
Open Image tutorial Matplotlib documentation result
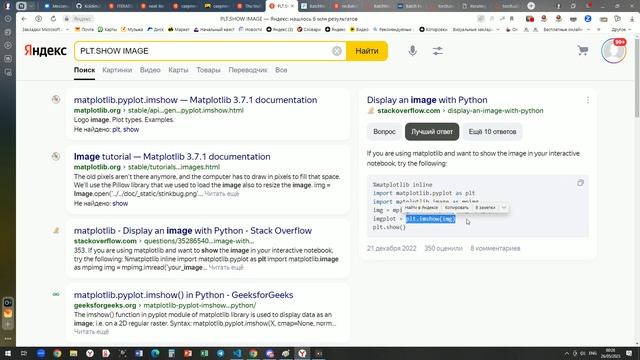pos(172,157)
